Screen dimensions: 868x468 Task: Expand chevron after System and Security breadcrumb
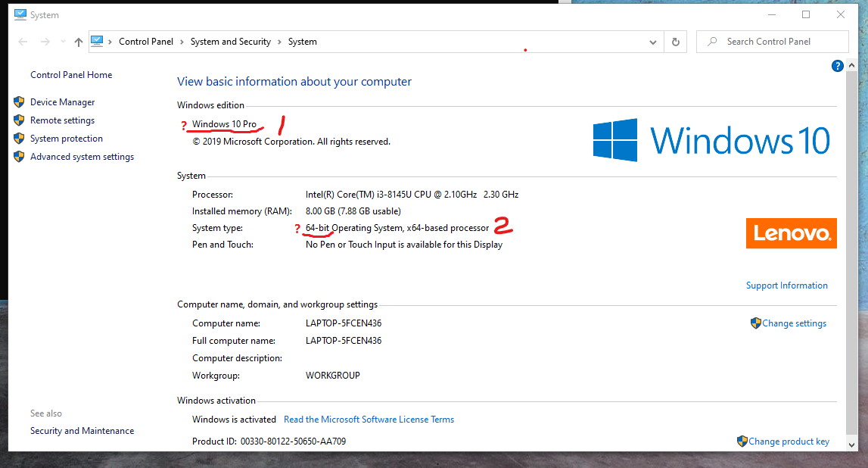pyautogui.click(x=279, y=42)
